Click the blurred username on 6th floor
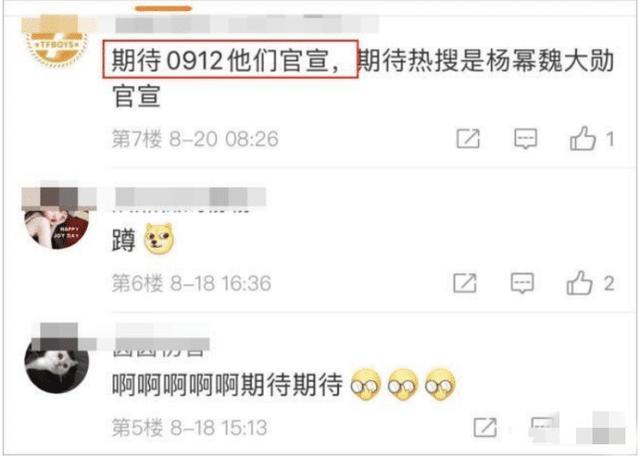640x458 pixels. [x=191, y=197]
